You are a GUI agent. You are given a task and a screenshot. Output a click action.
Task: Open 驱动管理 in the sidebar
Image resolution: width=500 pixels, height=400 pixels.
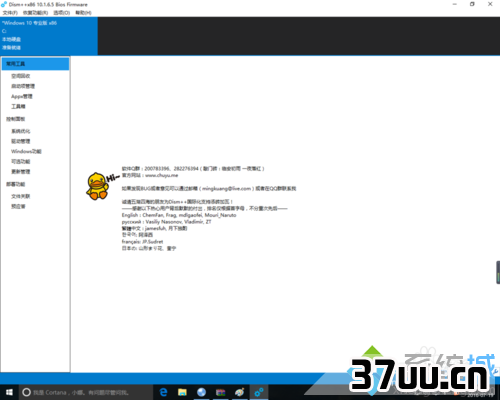(x=21, y=141)
